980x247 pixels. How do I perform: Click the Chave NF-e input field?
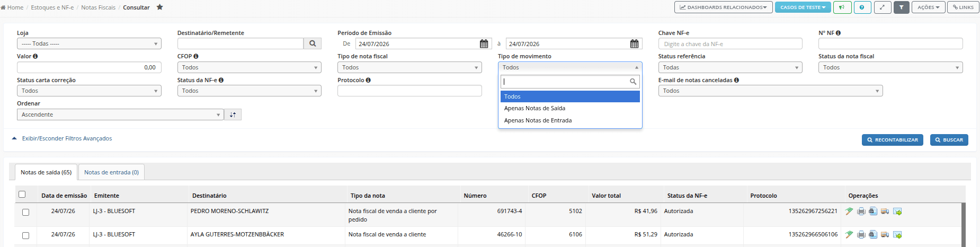[x=730, y=43]
